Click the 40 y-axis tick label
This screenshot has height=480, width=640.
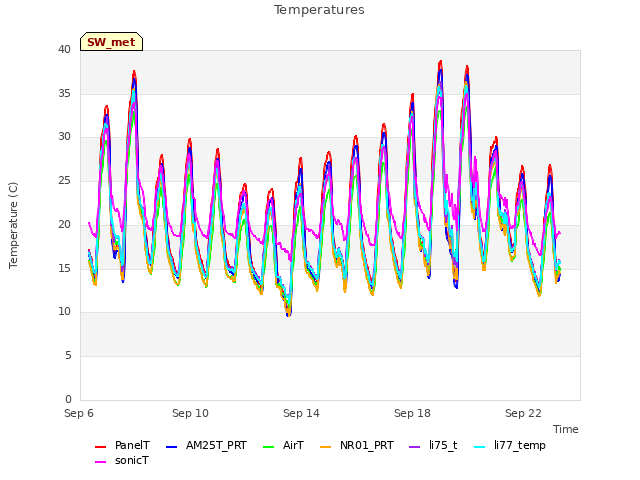point(64,50)
